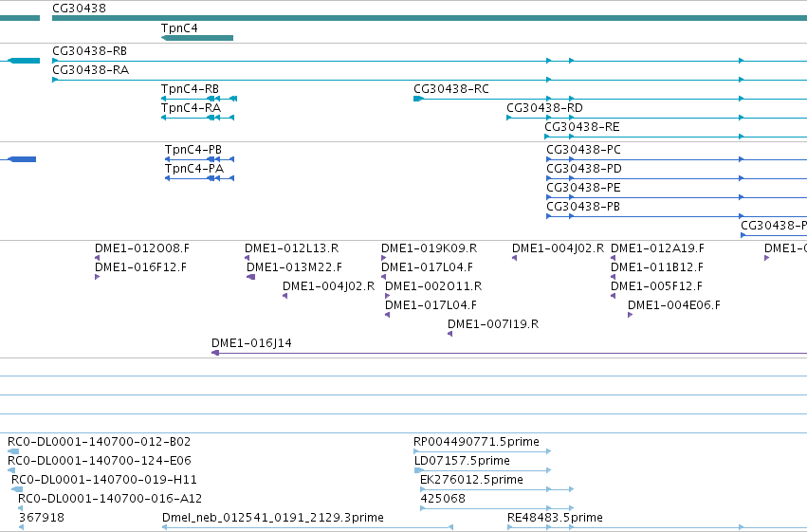Image resolution: width=807 pixels, height=532 pixels.
Task: Click the RP004490771.5prime EST
Action: coord(483,451)
